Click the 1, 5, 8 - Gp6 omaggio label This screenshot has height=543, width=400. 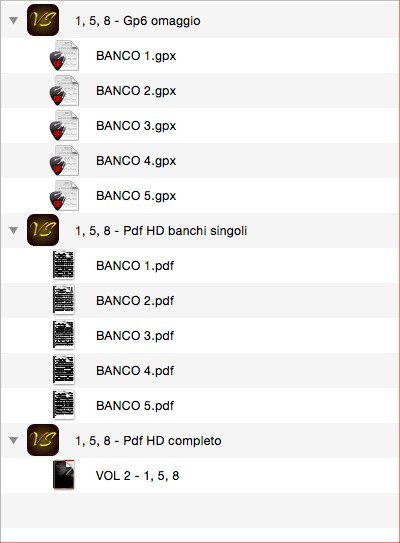tap(138, 21)
